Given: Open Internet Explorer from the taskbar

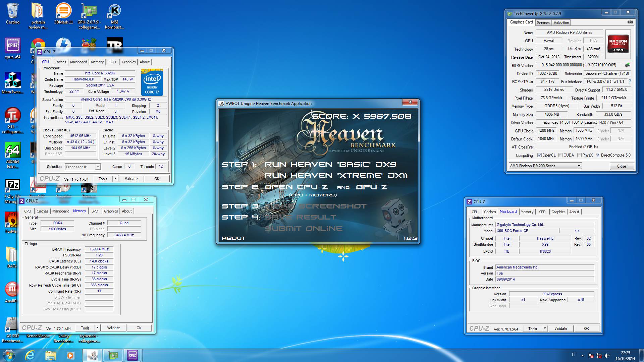Looking at the screenshot, I should (x=30, y=355).
